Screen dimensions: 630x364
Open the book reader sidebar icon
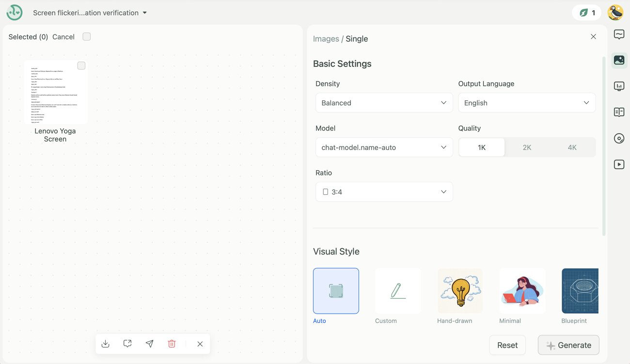pyautogui.click(x=619, y=112)
